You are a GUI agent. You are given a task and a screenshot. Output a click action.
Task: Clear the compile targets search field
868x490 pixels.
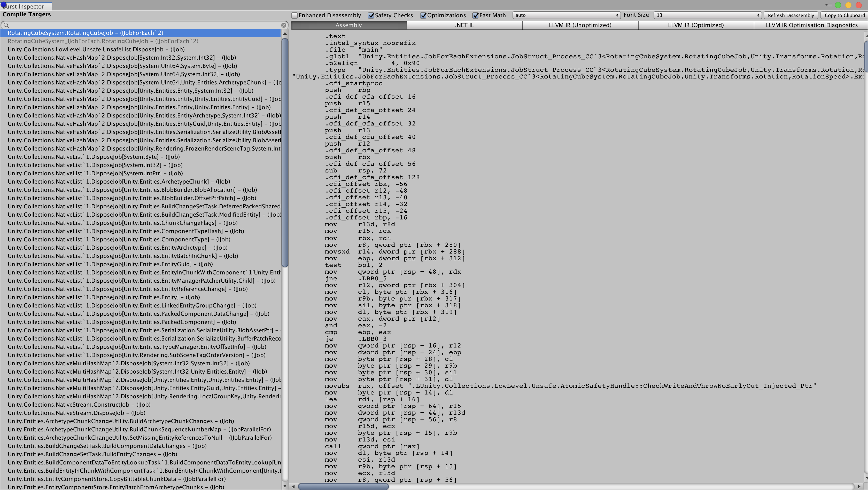283,25
